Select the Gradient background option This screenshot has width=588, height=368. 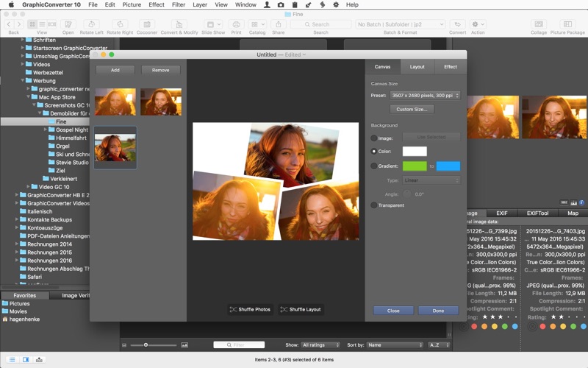374,166
